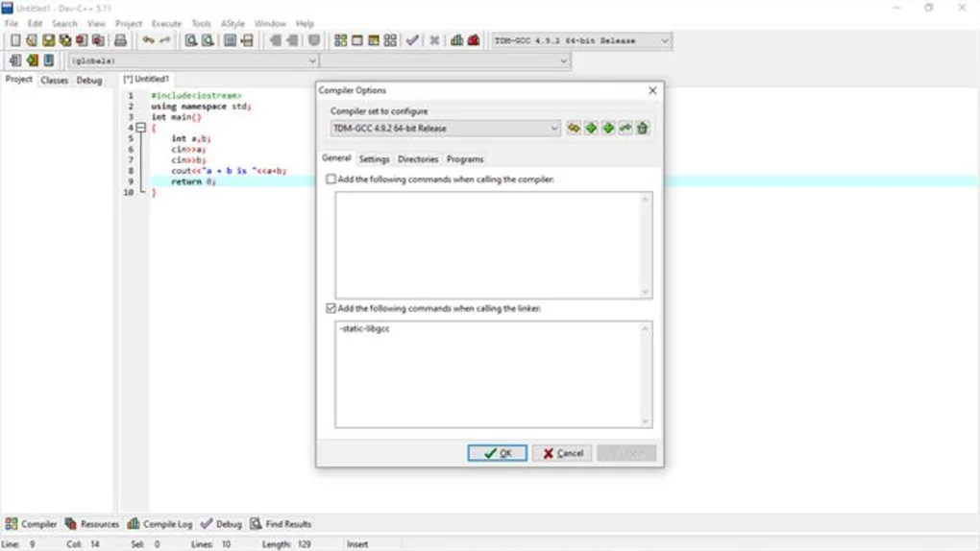Delete the selected compiler set (trash icon)
Viewport: 980px width, 551px height.
643,128
